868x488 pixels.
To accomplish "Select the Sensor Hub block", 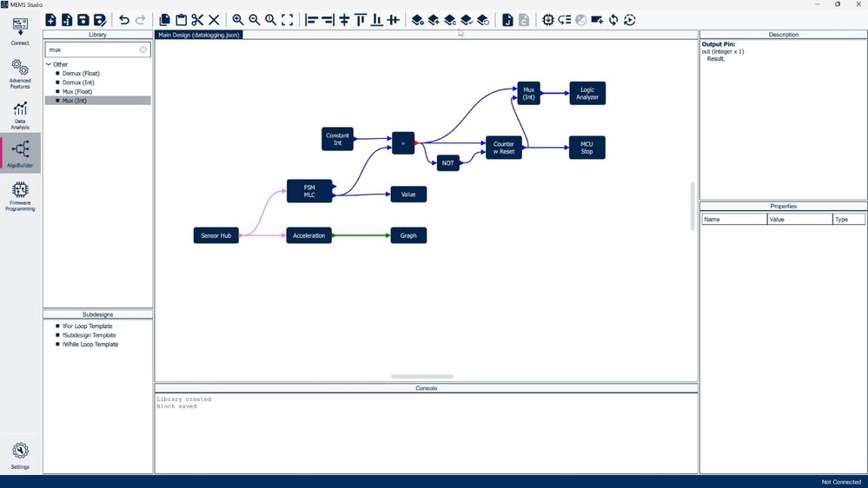I will point(215,235).
